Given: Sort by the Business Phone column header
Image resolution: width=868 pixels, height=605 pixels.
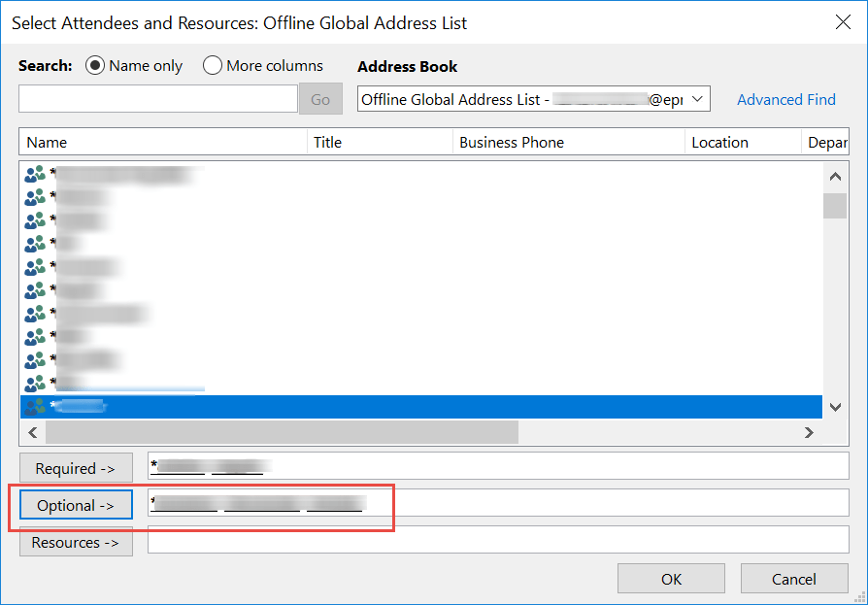Looking at the screenshot, I should coord(569,142).
